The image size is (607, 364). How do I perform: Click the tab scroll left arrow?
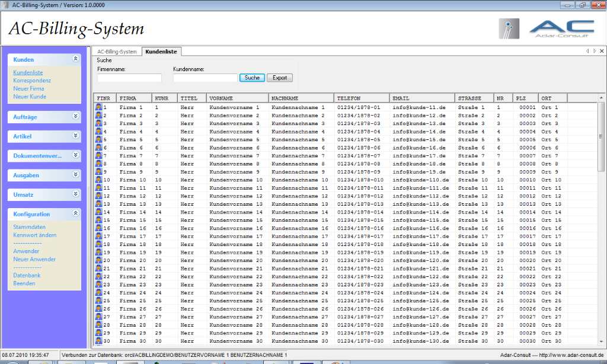point(587,51)
